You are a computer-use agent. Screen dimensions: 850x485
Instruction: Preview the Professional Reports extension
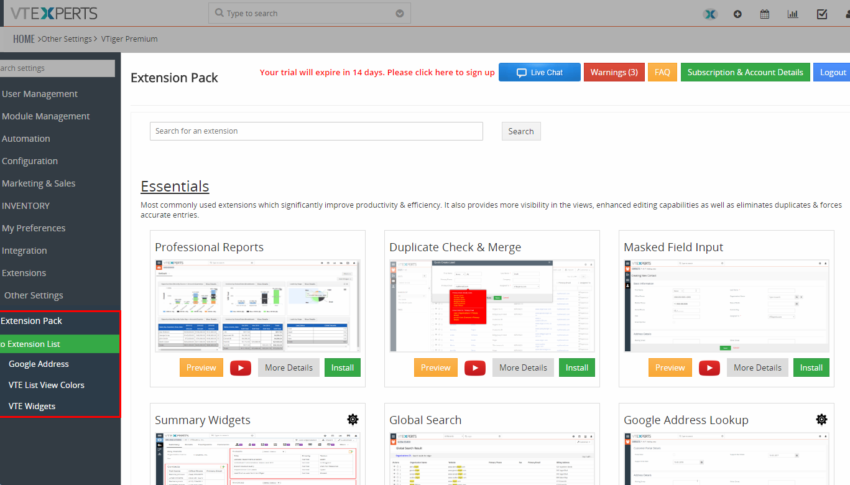201,367
